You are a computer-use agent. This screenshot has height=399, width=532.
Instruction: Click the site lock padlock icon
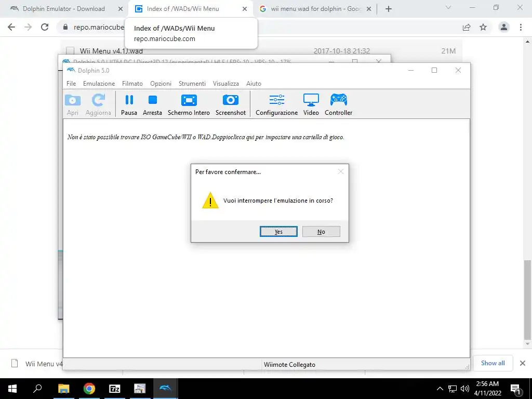65,27
